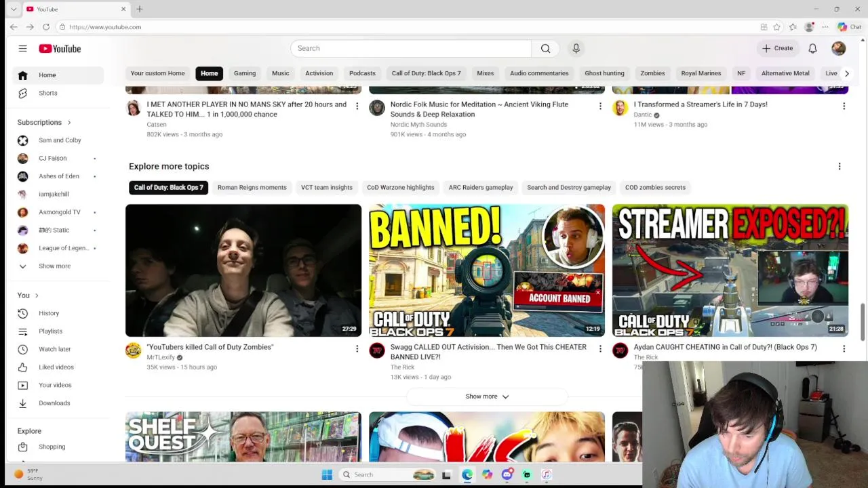Screen dimensions: 868x488
Task: Select Roman Reigns moments topic
Action: 252,188
